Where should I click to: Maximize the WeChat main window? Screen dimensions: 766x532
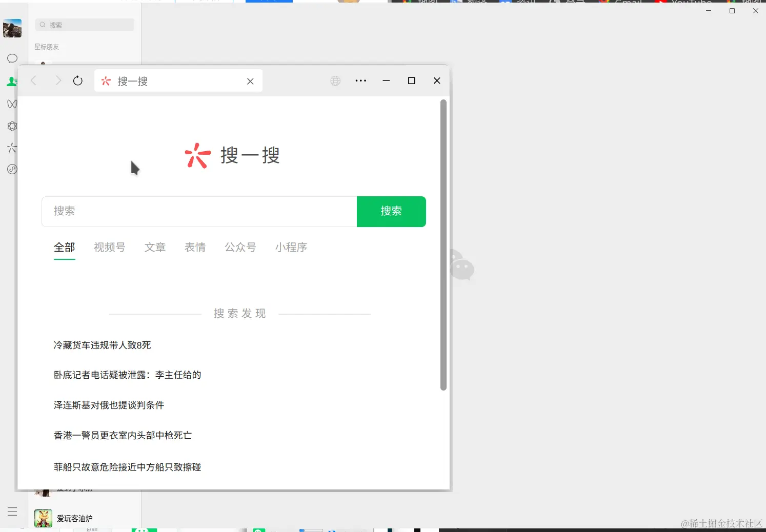pyautogui.click(x=732, y=11)
